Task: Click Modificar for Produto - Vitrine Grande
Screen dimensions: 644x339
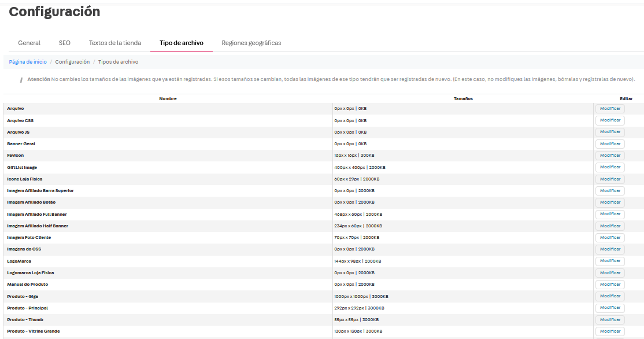Action: point(610,331)
